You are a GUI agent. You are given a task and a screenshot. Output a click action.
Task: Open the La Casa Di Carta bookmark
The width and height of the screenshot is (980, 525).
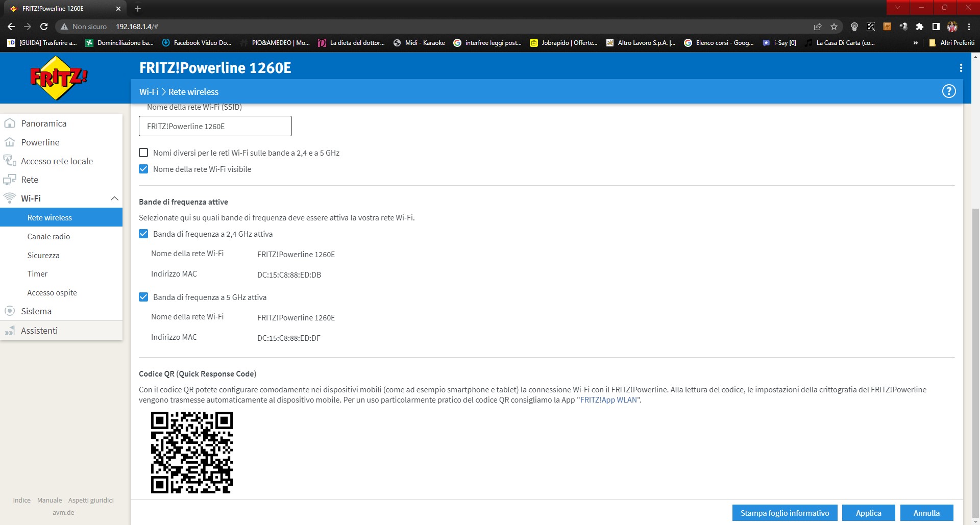click(840, 43)
